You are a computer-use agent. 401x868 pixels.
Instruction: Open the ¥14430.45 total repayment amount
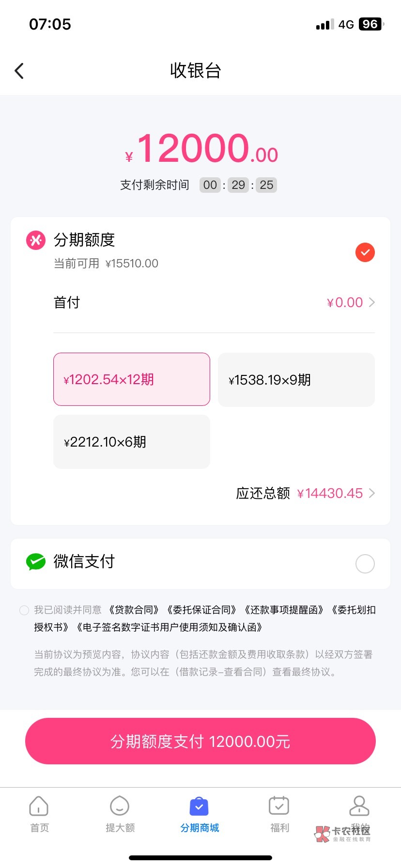tap(330, 494)
